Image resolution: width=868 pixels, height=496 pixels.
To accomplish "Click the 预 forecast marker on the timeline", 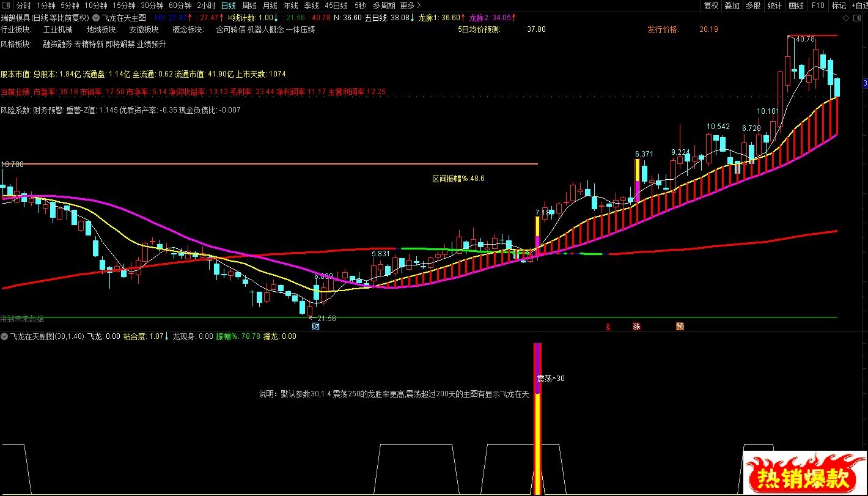I will 680,327.
